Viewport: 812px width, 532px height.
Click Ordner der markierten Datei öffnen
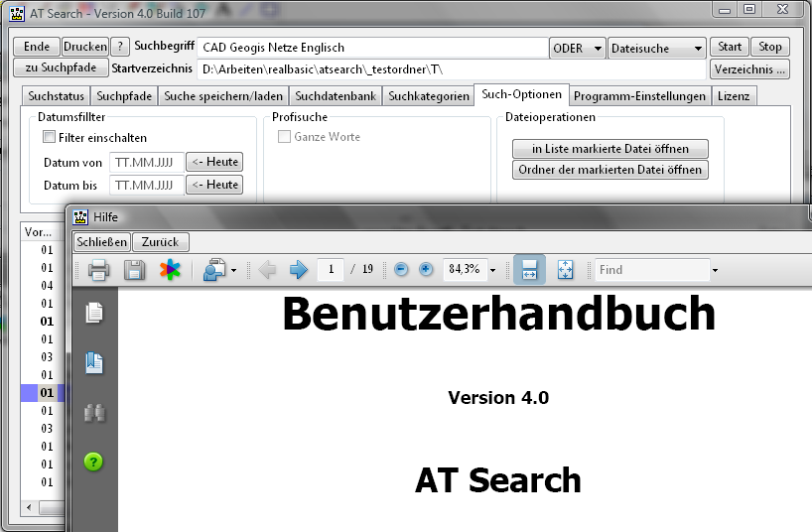[610, 170]
